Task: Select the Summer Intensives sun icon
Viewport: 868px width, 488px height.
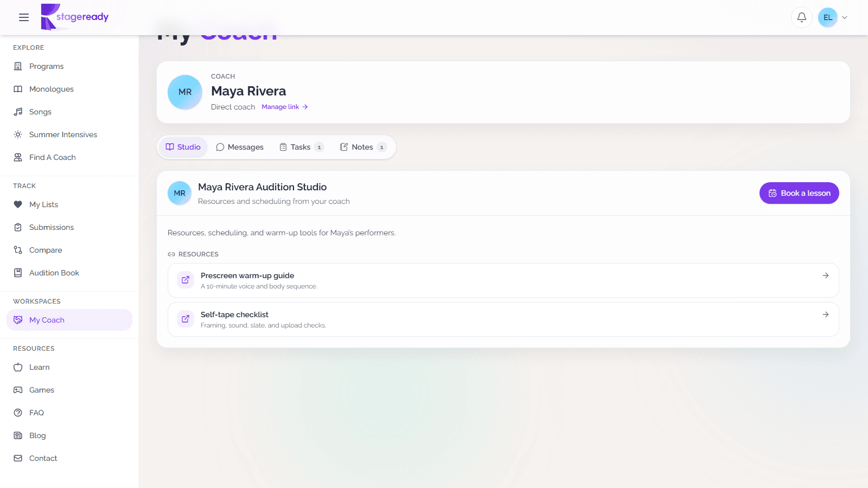Action: pyautogui.click(x=18, y=134)
